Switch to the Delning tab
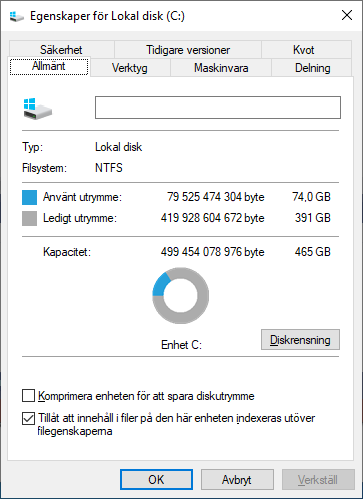Image resolution: width=363 pixels, height=499 pixels. (x=312, y=68)
